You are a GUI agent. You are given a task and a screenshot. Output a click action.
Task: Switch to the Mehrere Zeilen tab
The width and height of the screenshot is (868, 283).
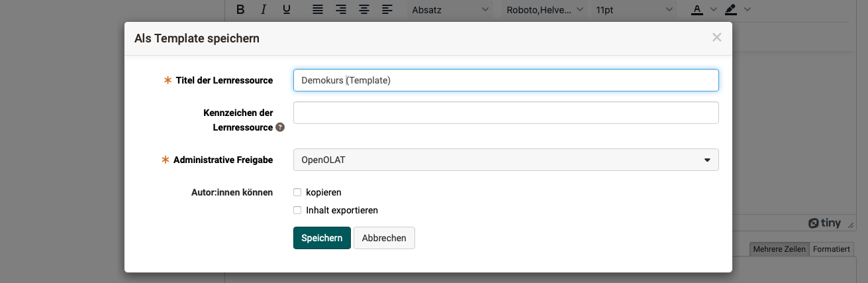click(x=779, y=249)
